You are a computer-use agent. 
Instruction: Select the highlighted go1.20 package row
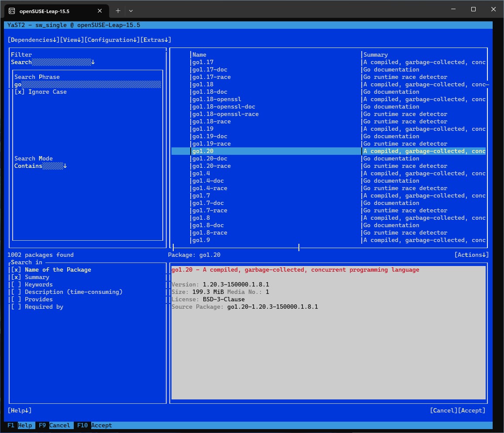click(329, 151)
